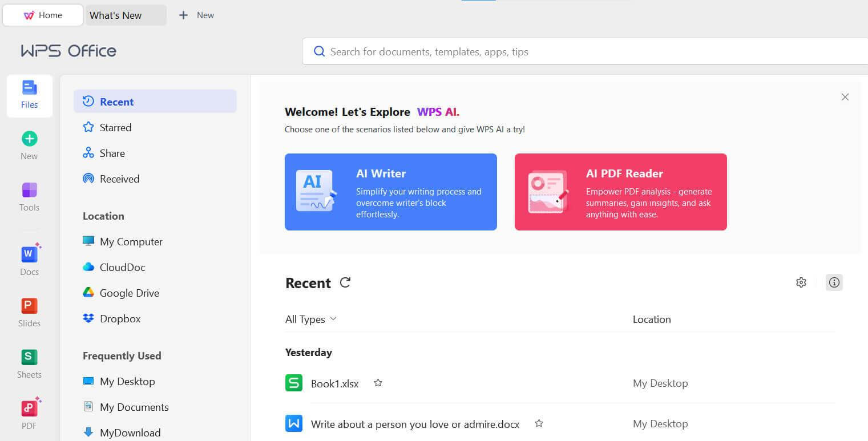
Task: Star the Book1.xlsx file
Action: coord(378,383)
